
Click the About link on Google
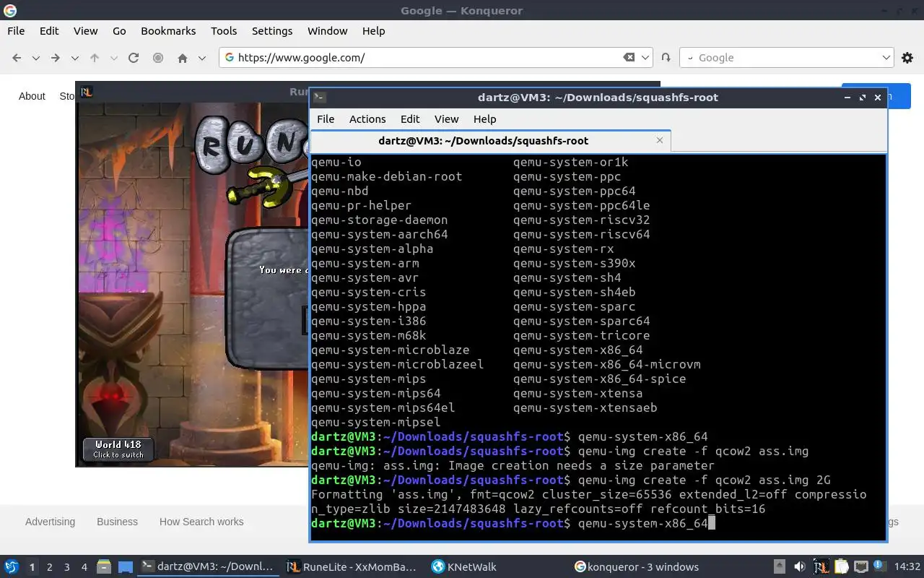[32, 96]
